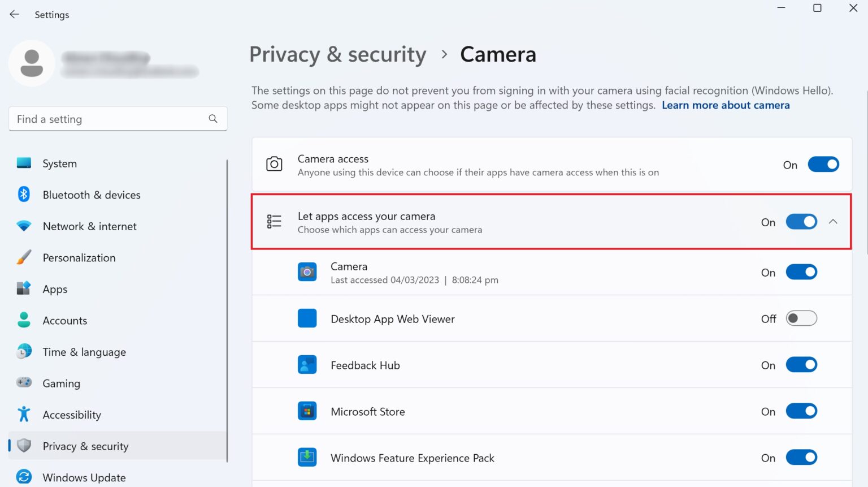The image size is (868, 487).
Task: Click the Microsoft Store app icon
Action: (307, 411)
